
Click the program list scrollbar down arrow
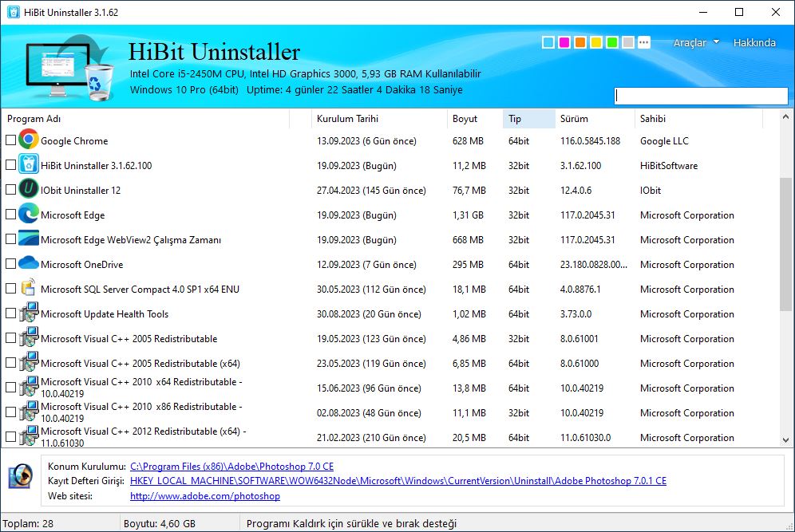click(786, 440)
